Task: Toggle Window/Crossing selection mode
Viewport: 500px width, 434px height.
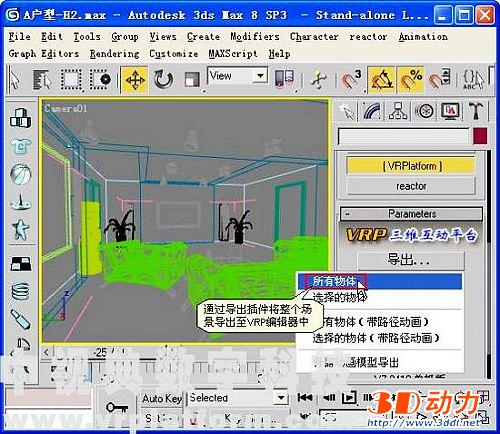Action: point(101,79)
